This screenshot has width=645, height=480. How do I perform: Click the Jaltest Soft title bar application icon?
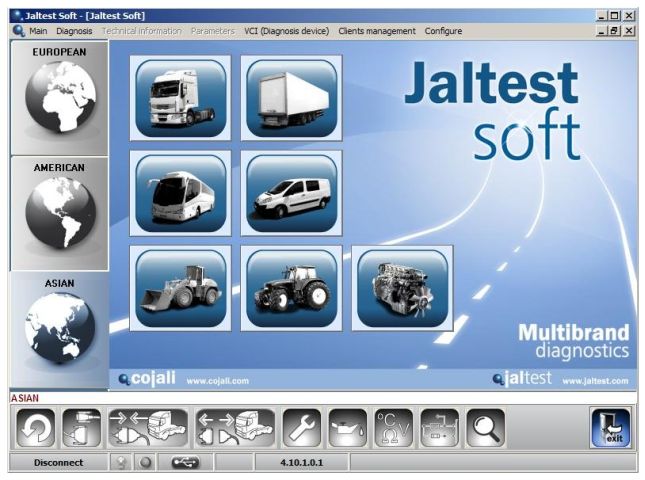(x=17, y=16)
